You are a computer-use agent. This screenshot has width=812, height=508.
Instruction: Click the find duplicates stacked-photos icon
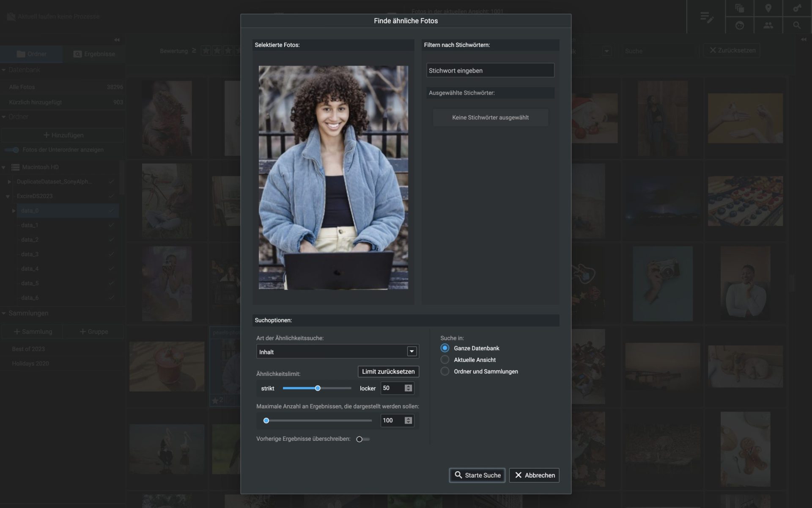[740, 8]
